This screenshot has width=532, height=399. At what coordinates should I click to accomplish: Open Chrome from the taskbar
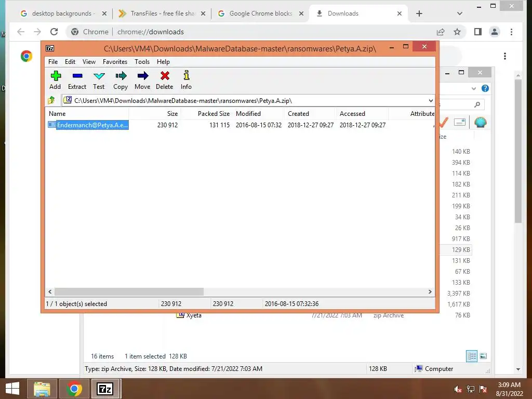coord(74,389)
